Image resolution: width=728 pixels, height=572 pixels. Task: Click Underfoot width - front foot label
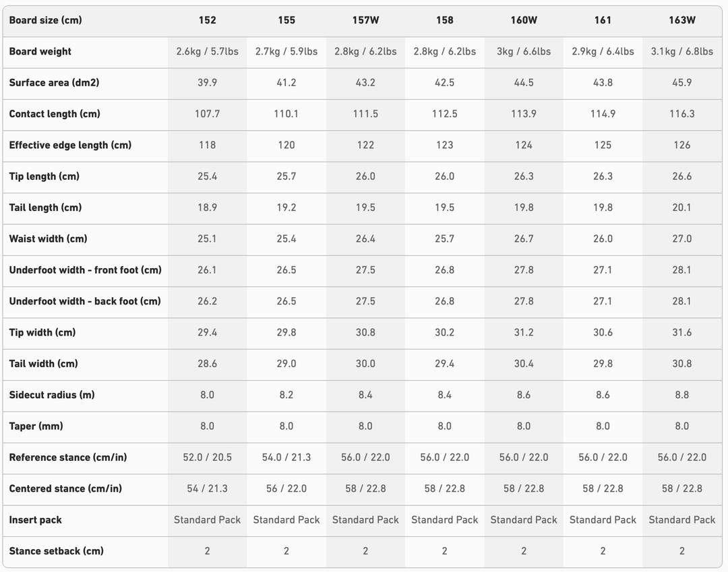[86, 270]
